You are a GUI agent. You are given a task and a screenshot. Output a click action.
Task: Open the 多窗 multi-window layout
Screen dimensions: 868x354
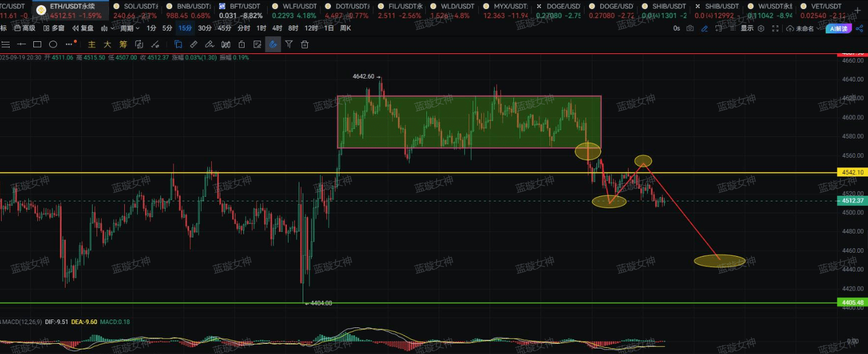[x=53, y=28]
